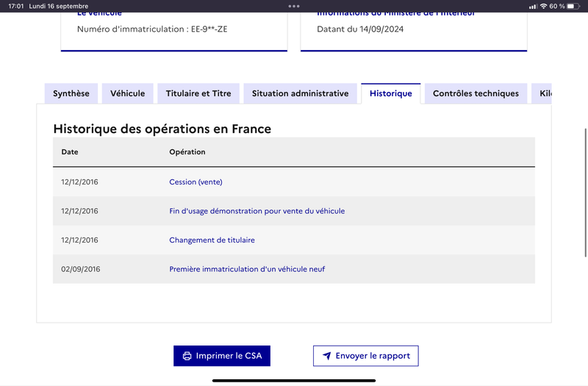Tap the battery status icon
Image resolution: width=588 pixels, height=386 pixels.
573,6
